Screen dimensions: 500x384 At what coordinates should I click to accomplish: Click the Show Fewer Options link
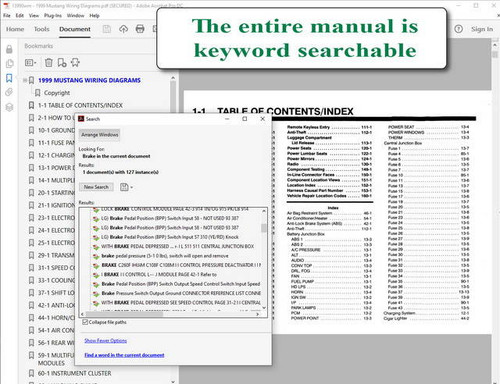coord(106,341)
